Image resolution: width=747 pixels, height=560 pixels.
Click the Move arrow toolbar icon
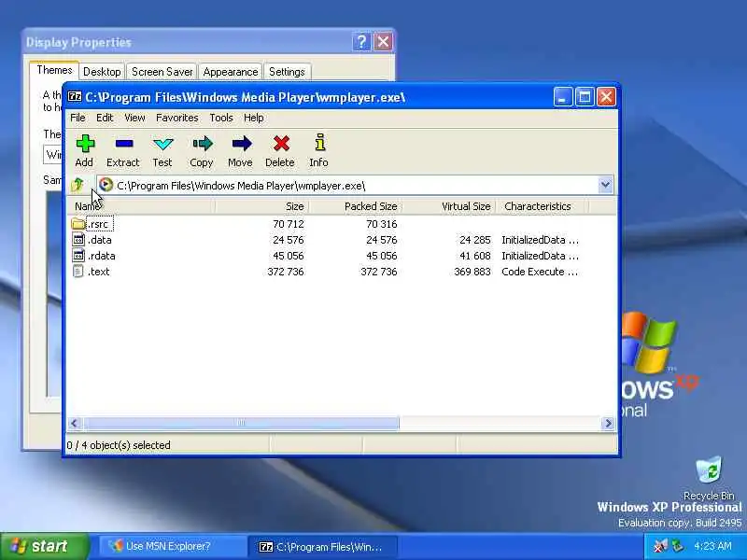click(x=242, y=144)
